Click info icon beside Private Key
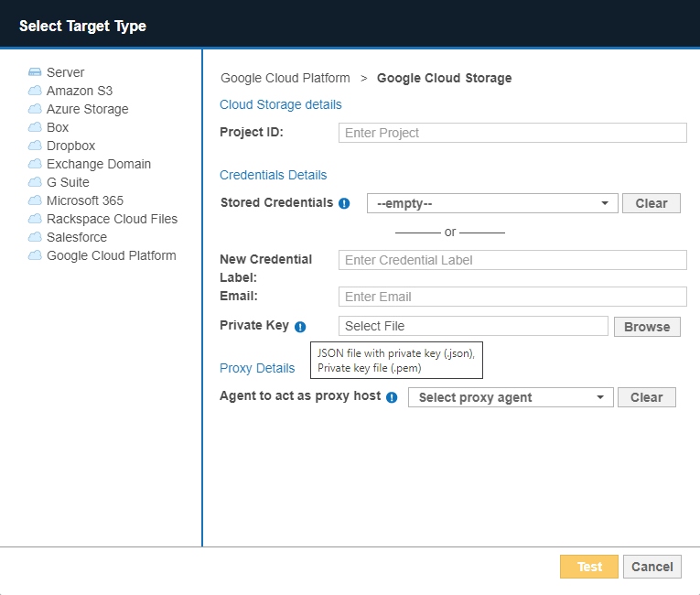The width and height of the screenshot is (700, 595). tap(300, 327)
